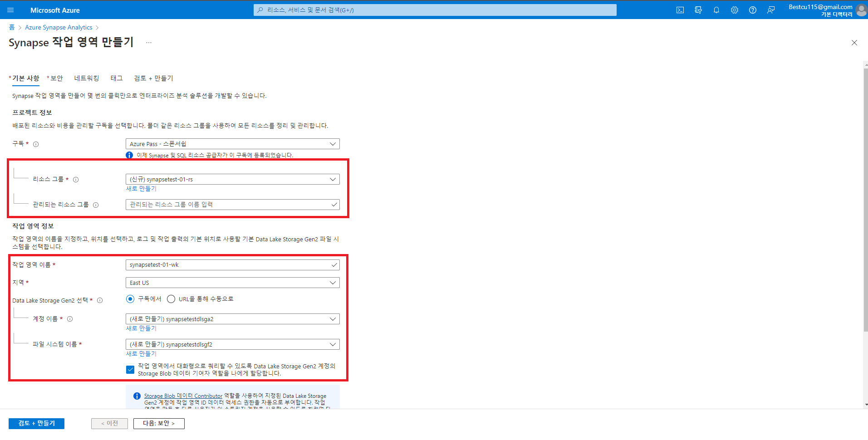868x440 pixels.
Task: Switch to the 네트워킹 tab
Action: point(87,78)
